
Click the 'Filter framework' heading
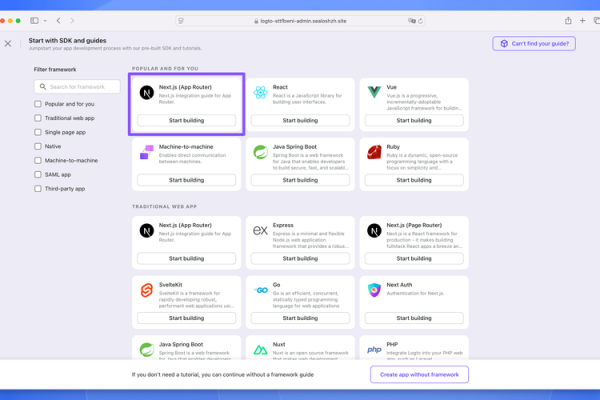(x=55, y=69)
